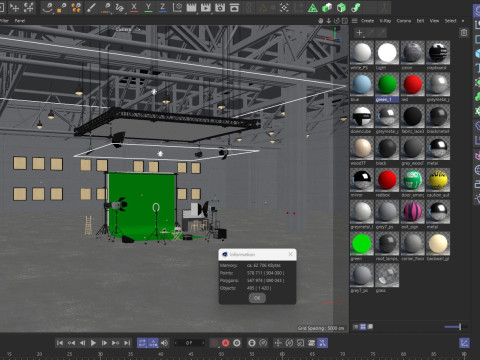Select the bright green material sphere

362,244
